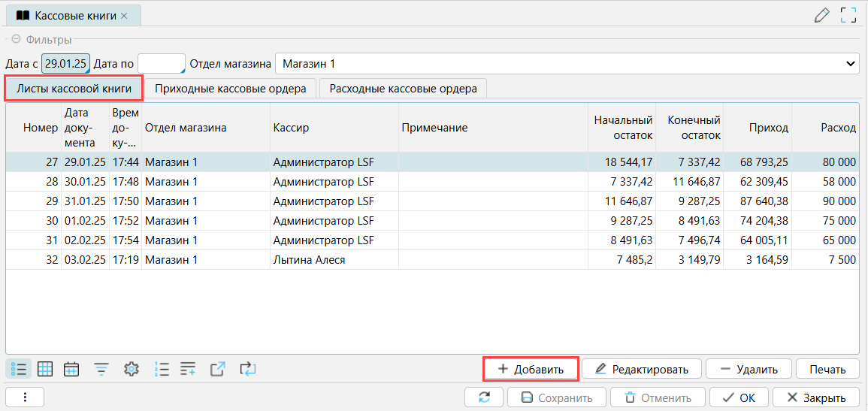Switch to grid table view icon
Image resolution: width=868 pixels, height=411 pixels.
[45, 369]
